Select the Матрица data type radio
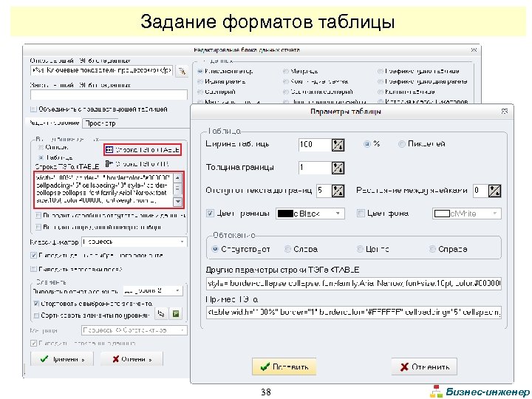 (286, 71)
